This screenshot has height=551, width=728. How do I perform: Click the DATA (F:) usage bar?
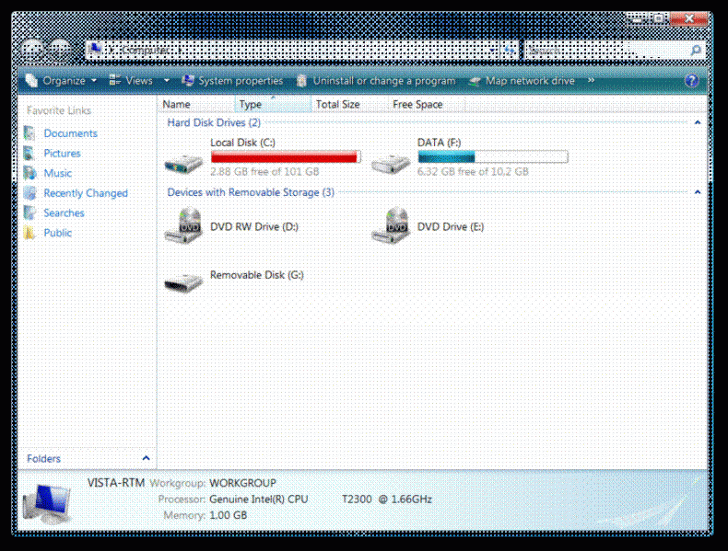[493, 157]
